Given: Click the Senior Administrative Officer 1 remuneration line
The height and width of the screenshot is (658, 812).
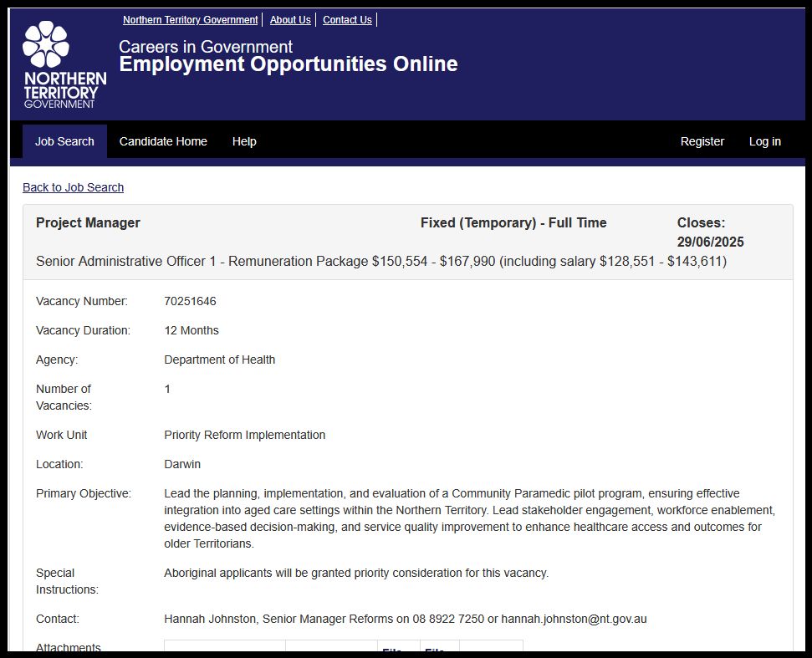Looking at the screenshot, I should (381, 261).
